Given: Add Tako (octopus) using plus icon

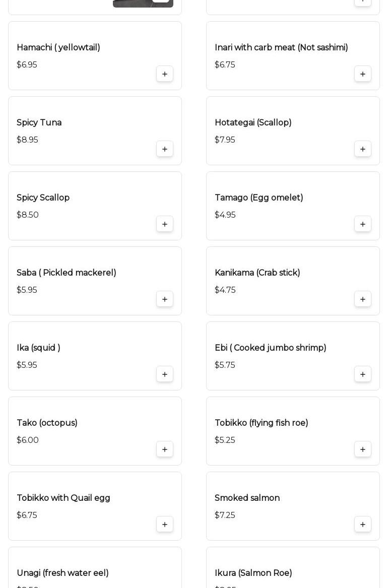Looking at the screenshot, I should tap(165, 449).
